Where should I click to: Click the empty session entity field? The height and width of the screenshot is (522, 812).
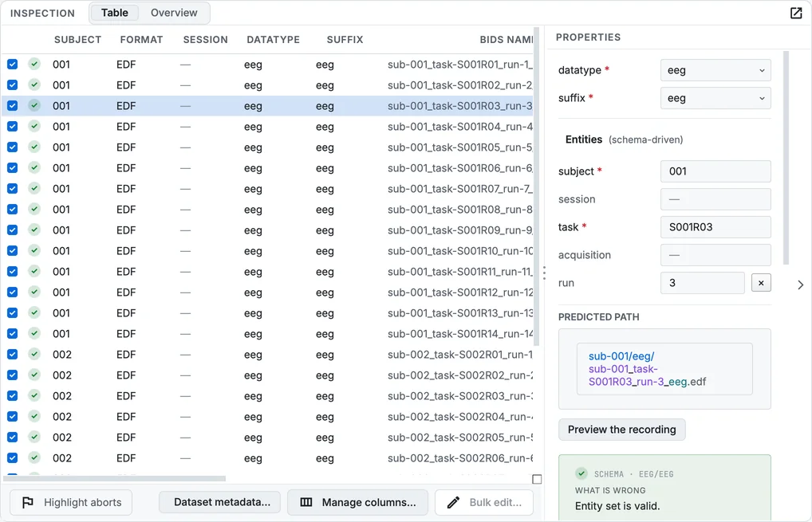click(x=715, y=199)
